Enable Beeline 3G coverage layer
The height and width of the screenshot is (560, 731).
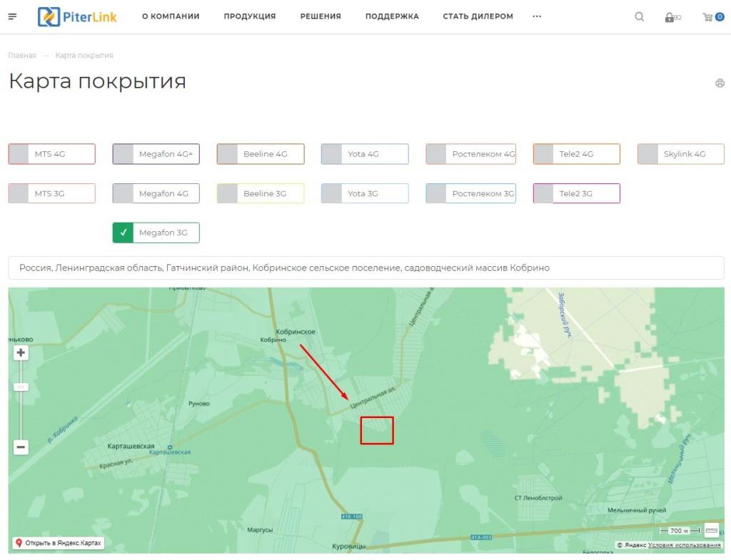[261, 193]
